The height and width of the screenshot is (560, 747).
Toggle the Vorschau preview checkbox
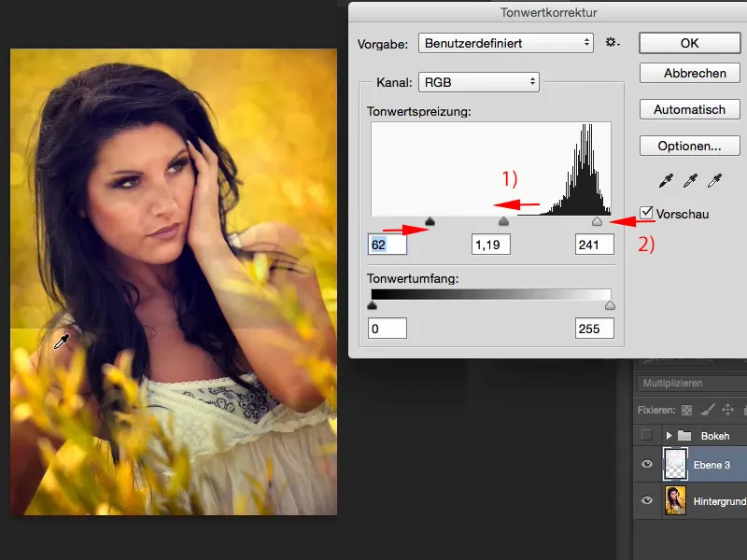click(x=646, y=213)
